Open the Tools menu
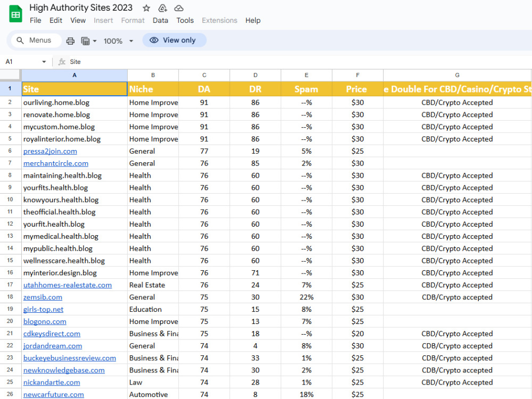 click(185, 20)
